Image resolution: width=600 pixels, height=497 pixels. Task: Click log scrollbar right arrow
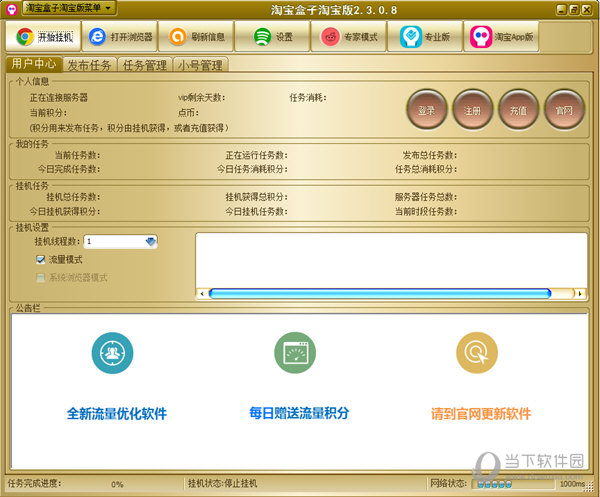(580, 294)
